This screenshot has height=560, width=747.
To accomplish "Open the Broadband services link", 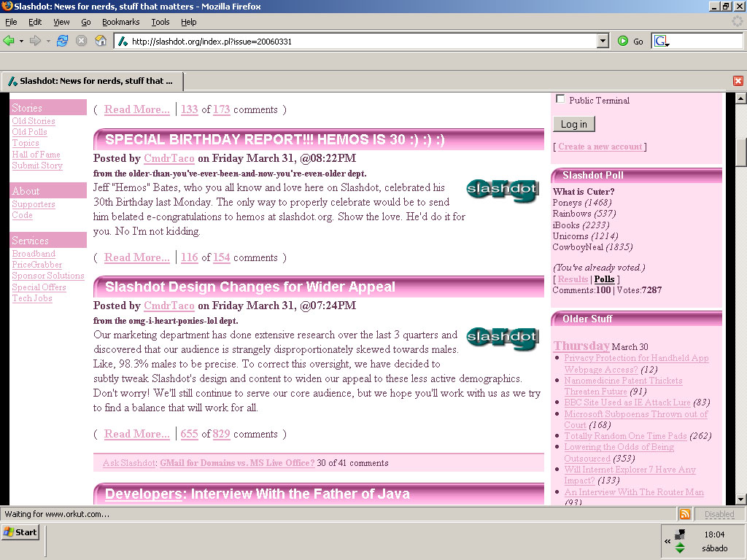I will [x=34, y=253].
